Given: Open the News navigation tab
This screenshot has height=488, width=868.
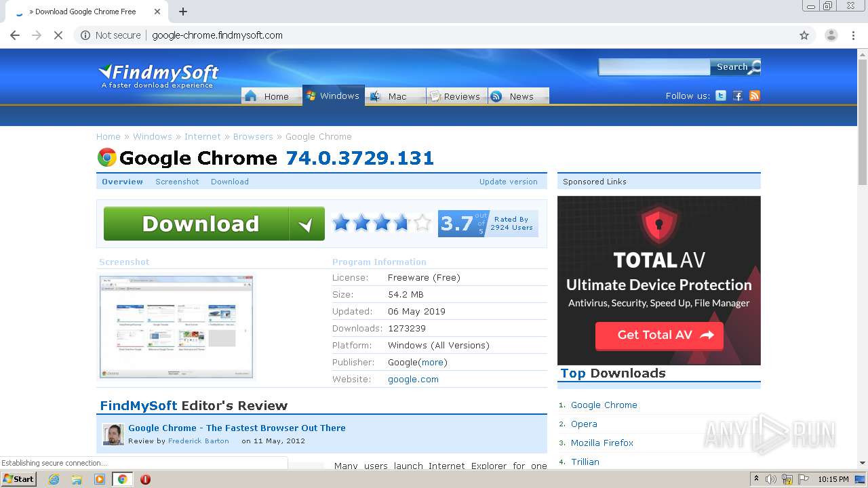Looking at the screenshot, I should [x=518, y=96].
